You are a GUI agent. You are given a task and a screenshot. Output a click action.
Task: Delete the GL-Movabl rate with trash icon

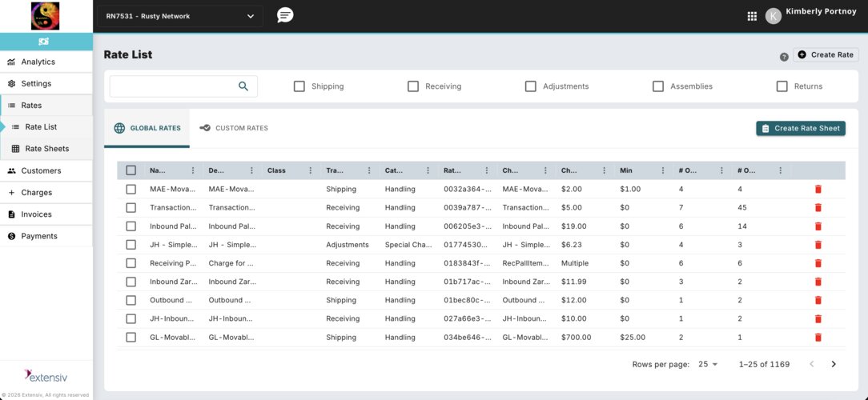click(818, 338)
